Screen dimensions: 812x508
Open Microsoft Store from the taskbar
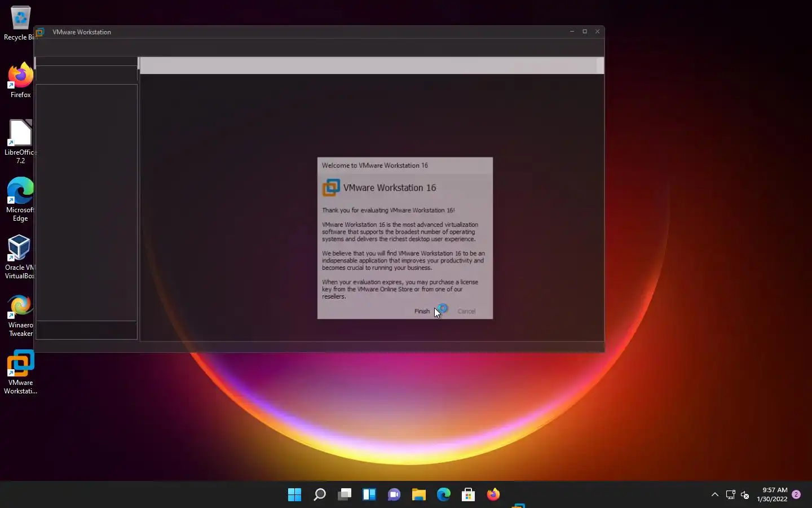tap(468, 495)
